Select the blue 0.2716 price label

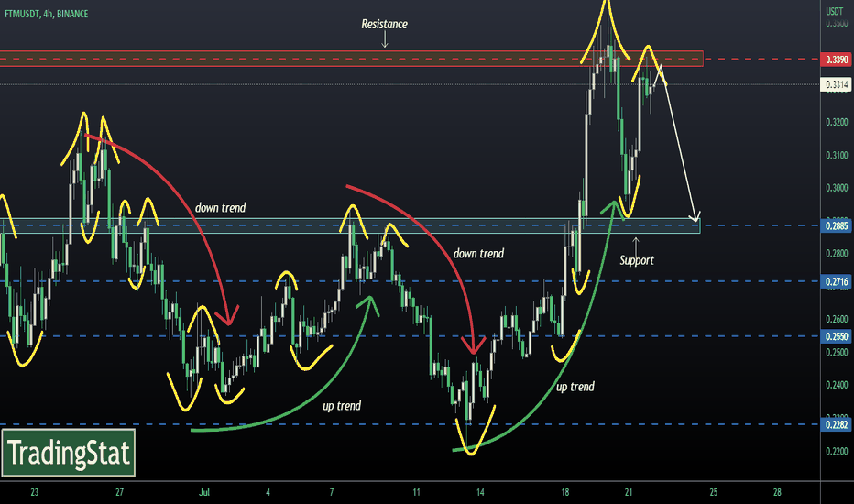click(836, 281)
